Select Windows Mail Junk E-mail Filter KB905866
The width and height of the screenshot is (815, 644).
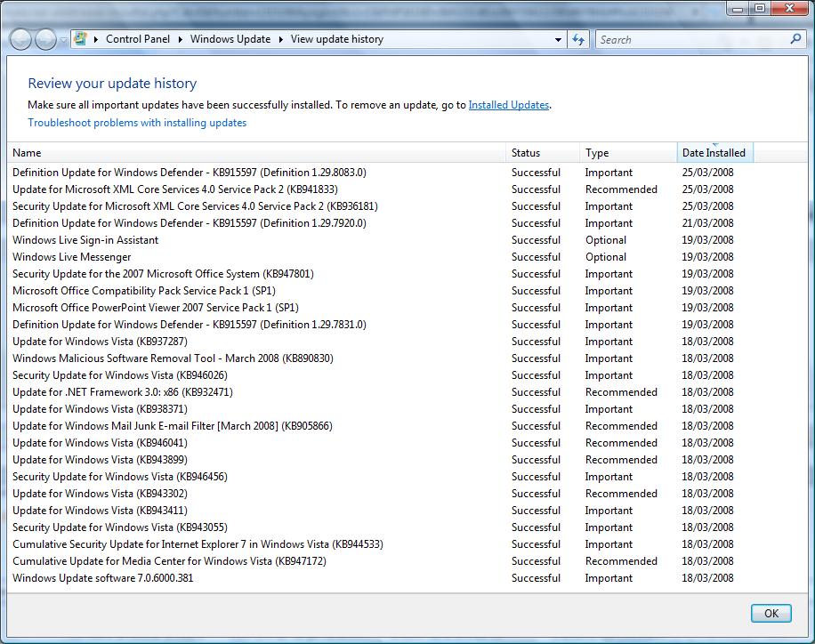tap(173, 426)
